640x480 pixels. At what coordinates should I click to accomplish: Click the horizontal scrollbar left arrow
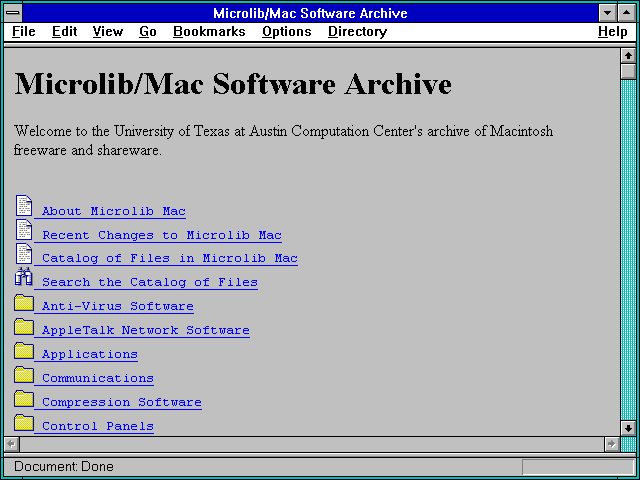[x=11, y=444]
